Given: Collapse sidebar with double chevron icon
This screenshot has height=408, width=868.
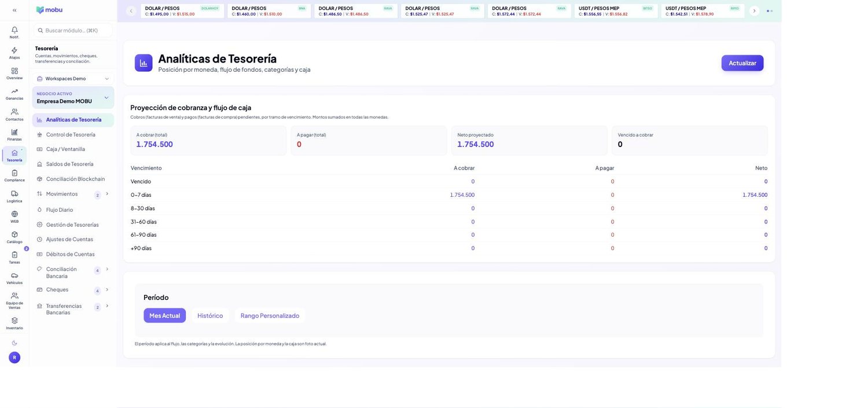Looking at the screenshot, I should point(14,10).
